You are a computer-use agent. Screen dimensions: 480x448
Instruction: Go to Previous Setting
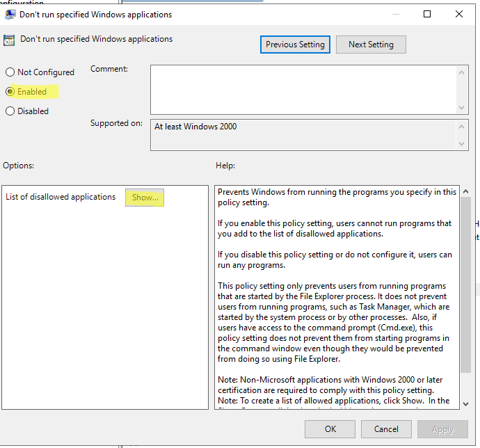tap(295, 45)
